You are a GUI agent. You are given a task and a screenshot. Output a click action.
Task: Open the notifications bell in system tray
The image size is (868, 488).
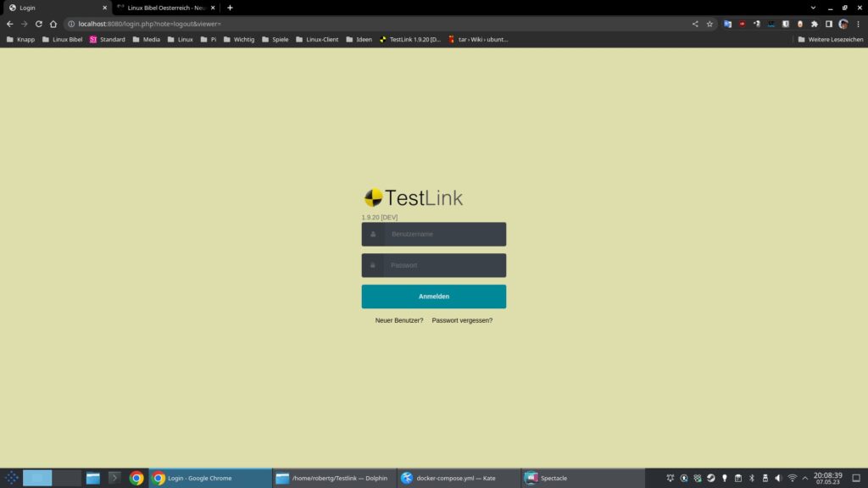pos(670,478)
